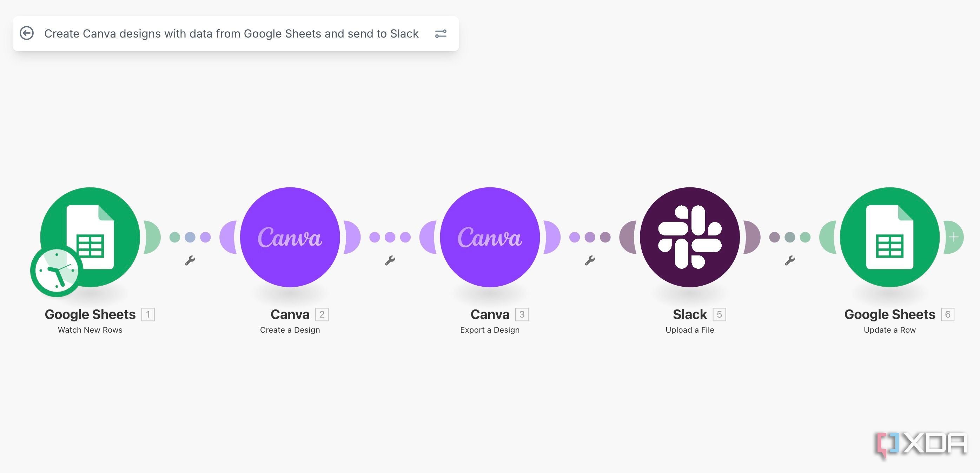Click module number 6 badge
The height and width of the screenshot is (473, 980).
947,314
